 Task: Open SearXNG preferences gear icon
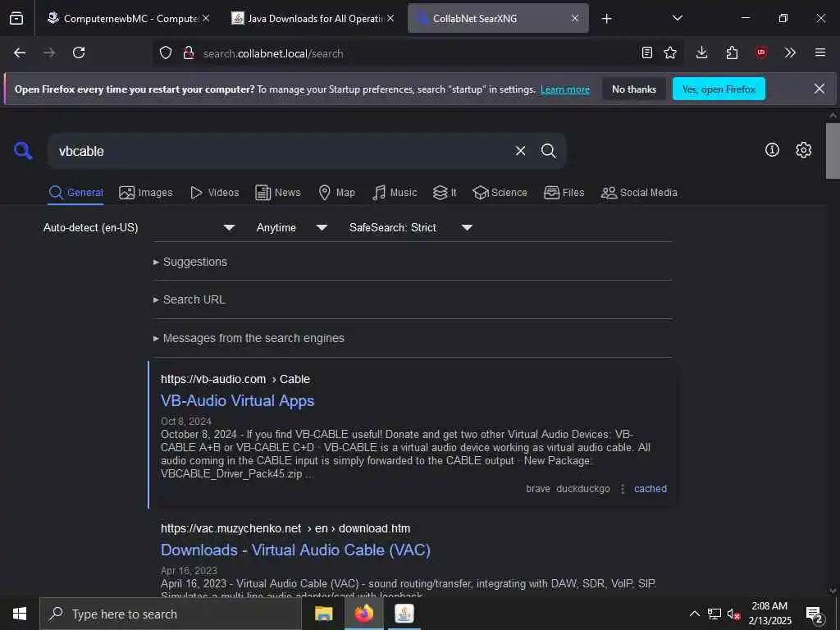[803, 150]
